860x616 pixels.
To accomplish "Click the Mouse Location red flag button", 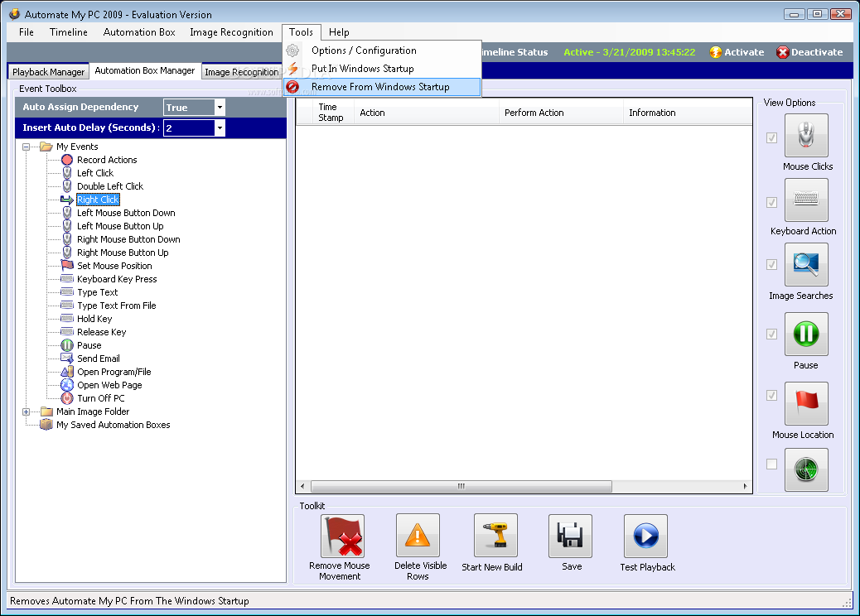I will [x=806, y=403].
